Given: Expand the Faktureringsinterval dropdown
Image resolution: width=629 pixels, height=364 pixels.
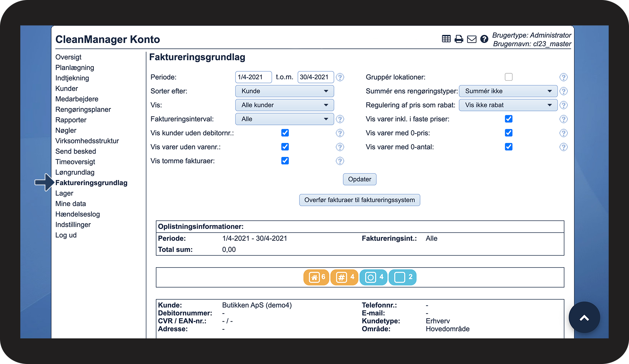Looking at the screenshot, I should tap(284, 119).
